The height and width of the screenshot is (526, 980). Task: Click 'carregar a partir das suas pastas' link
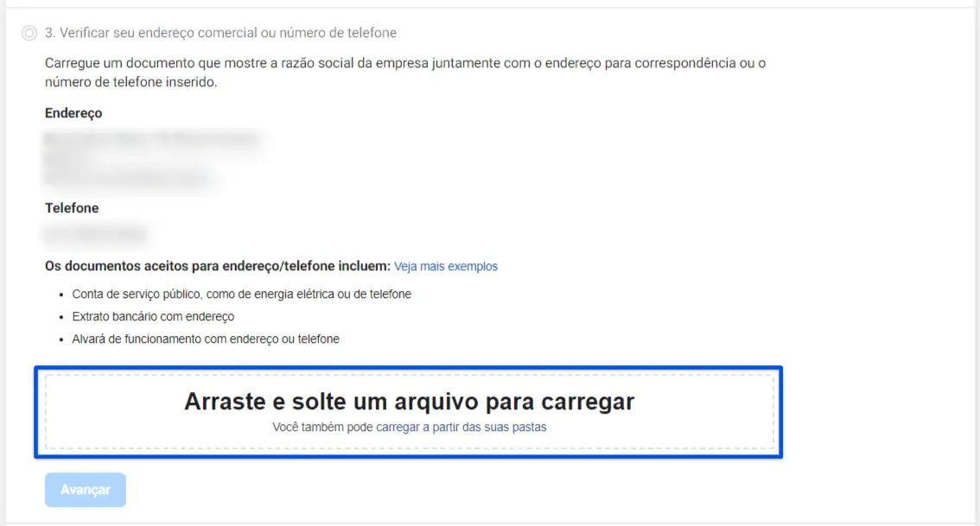(x=461, y=428)
